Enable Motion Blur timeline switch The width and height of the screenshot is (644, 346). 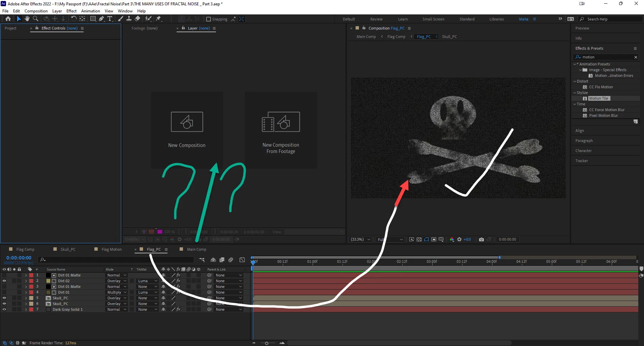(x=231, y=260)
